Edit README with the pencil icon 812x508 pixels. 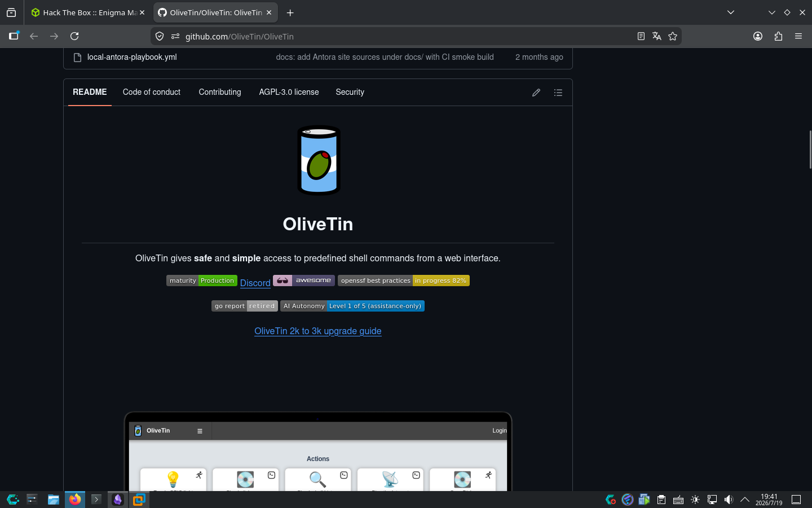(x=536, y=93)
